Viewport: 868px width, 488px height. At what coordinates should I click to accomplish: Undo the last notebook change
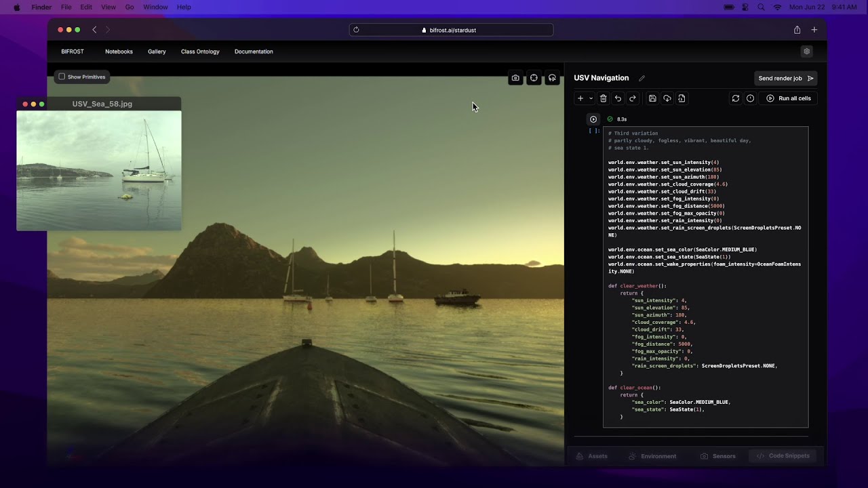click(618, 98)
